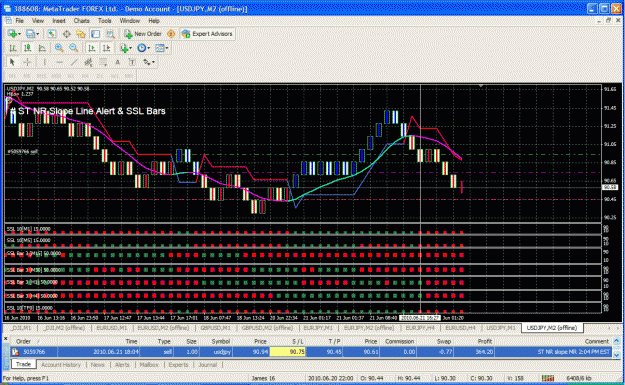Open the Experts terminal tab
This screenshot has width=625, height=385.
coord(178,365)
